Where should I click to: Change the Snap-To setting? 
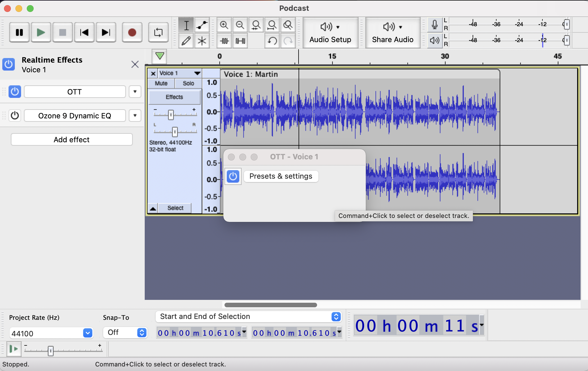125,332
